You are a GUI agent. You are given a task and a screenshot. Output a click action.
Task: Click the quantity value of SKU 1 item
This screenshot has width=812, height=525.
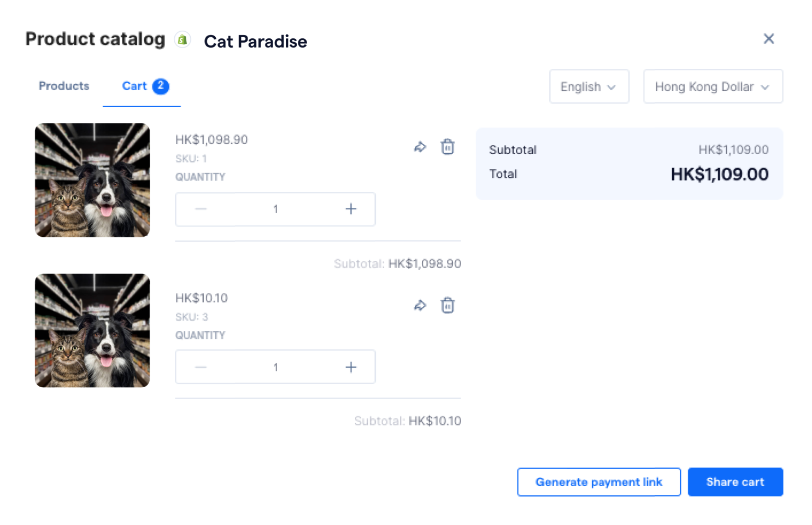pyautogui.click(x=275, y=209)
